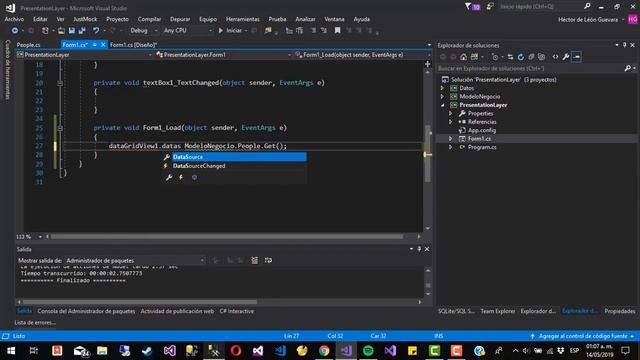
Task: Click Iniciar start debugging button
Action: point(230,31)
